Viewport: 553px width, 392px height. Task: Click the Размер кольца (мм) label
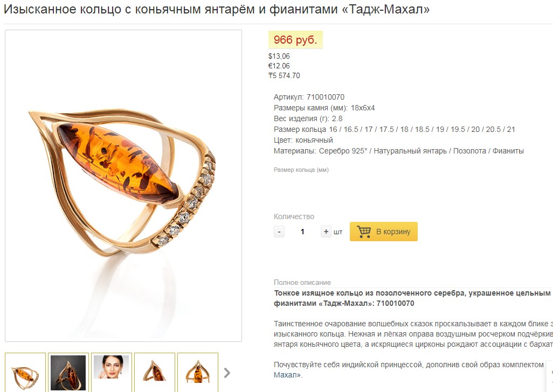(301, 170)
